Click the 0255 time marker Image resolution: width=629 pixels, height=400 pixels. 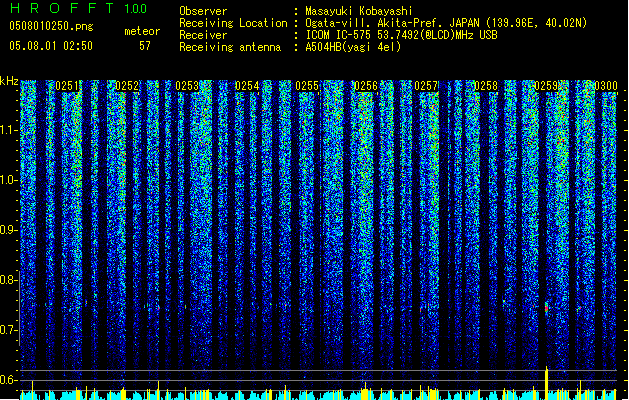pyautogui.click(x=307, y=86)
